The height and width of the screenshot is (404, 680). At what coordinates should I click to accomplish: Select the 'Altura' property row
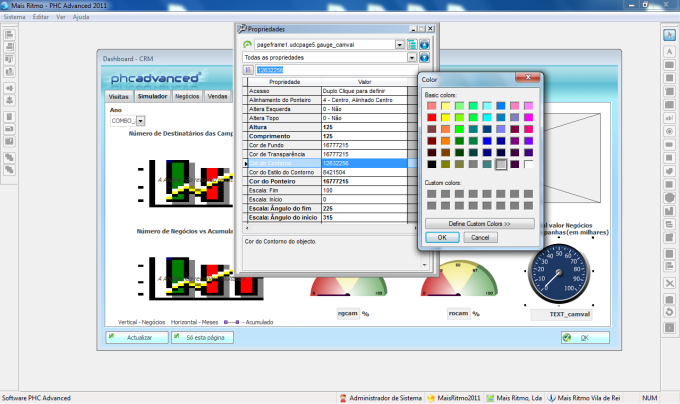(325, 127)
